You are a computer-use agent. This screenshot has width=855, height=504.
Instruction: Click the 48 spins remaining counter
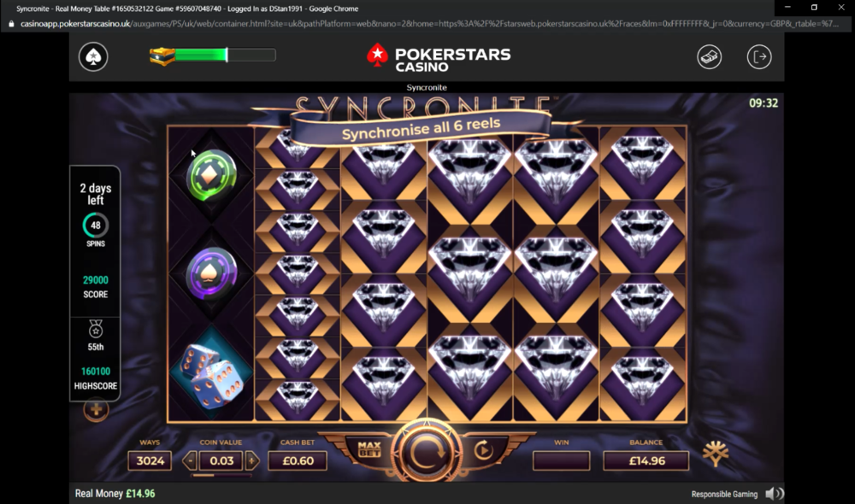(x=96, y=226)
